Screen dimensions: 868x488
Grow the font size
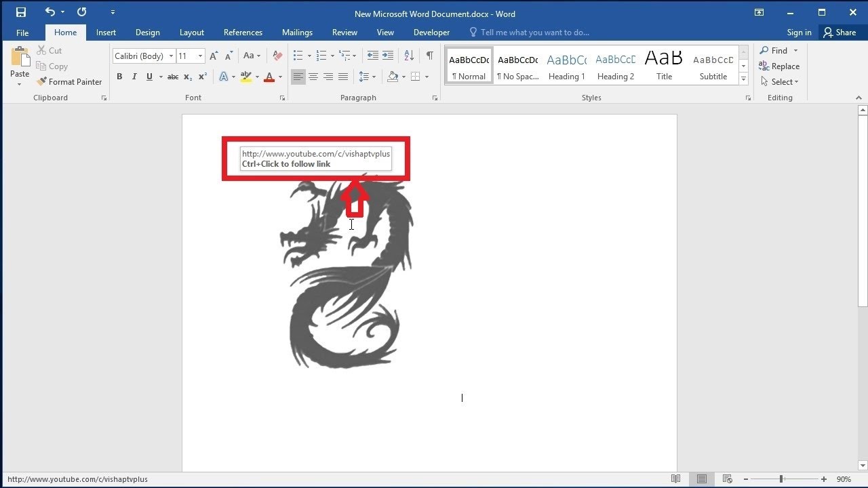(x=214, y=56)
